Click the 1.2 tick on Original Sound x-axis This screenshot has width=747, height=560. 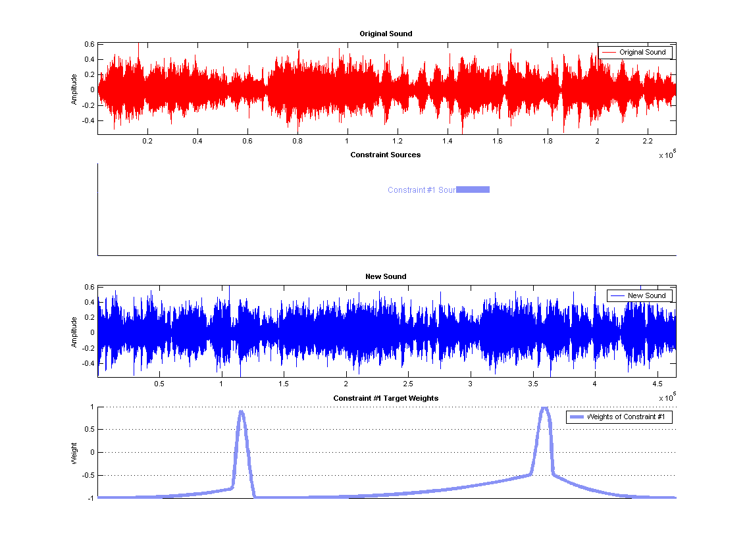point(397,141)
